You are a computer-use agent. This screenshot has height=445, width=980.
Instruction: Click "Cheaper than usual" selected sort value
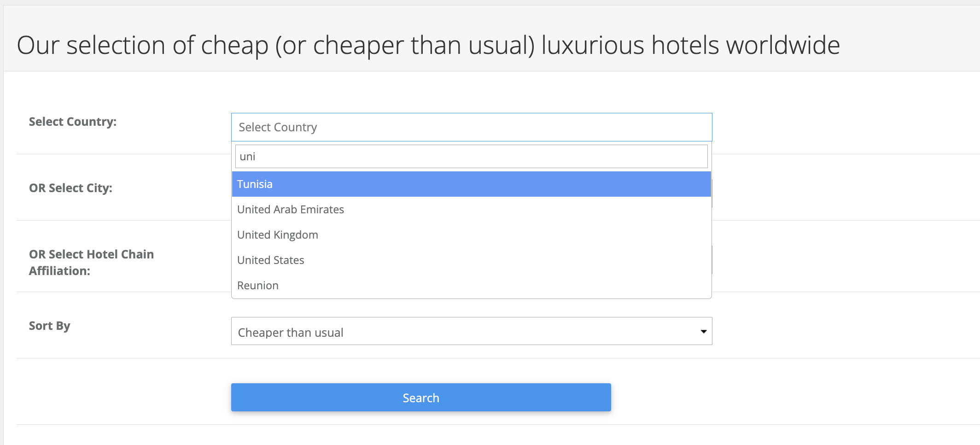point(291,333)
